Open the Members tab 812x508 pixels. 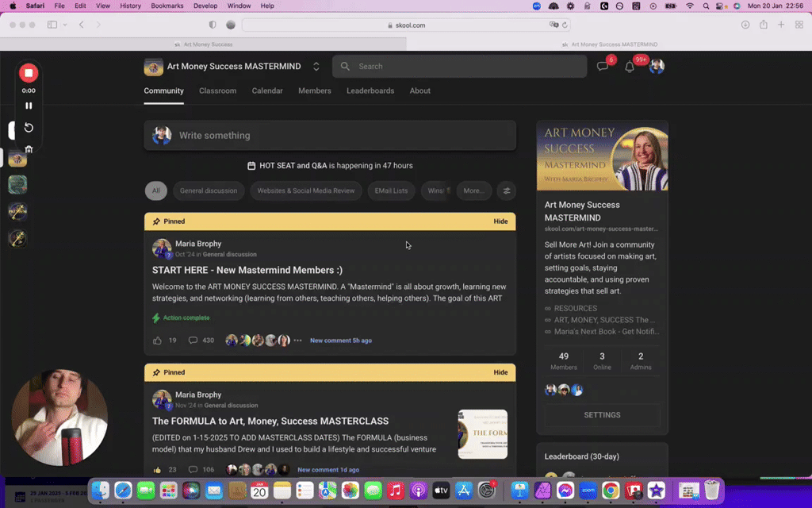click(x=314, y=90)
